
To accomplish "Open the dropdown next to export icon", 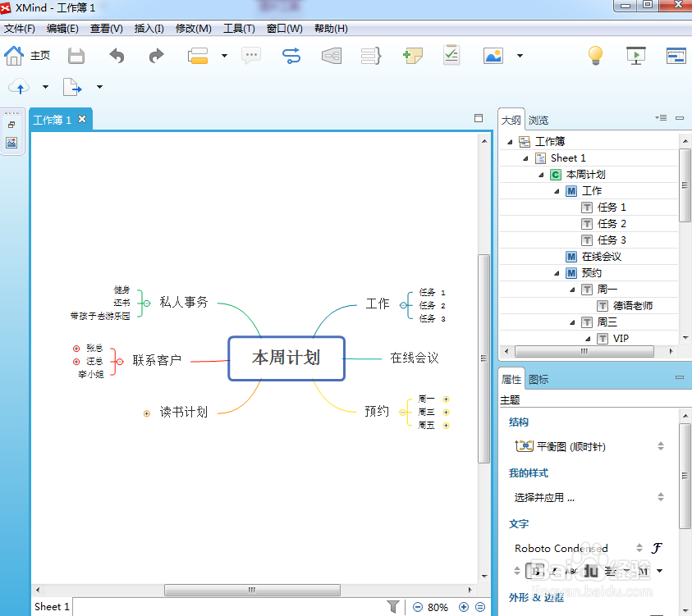I will (x=100, y=87).
